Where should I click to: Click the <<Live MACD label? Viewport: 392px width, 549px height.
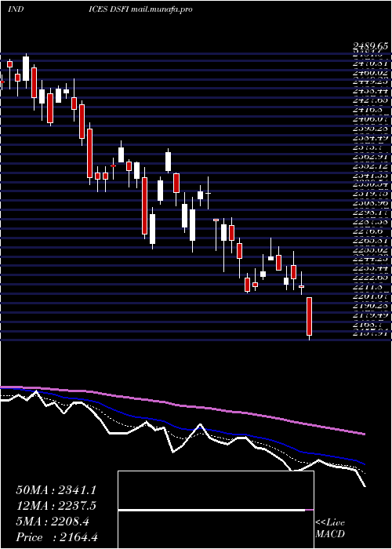330,529
